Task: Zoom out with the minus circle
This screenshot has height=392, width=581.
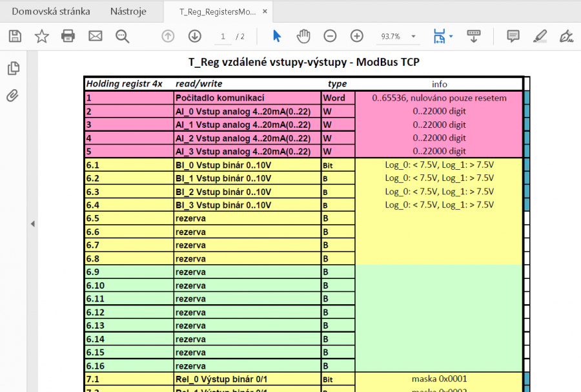Action: coord(330,36)
